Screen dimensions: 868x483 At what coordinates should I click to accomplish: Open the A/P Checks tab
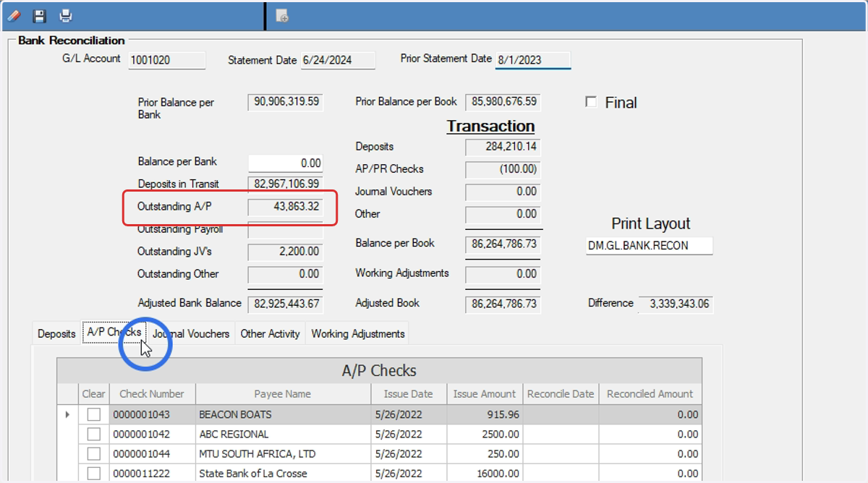[114, 332]
